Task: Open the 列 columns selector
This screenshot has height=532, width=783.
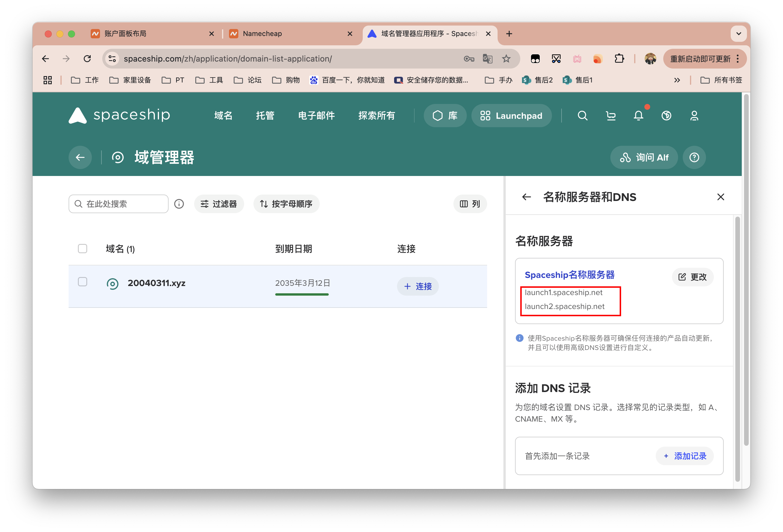Action: coord(470,204)
